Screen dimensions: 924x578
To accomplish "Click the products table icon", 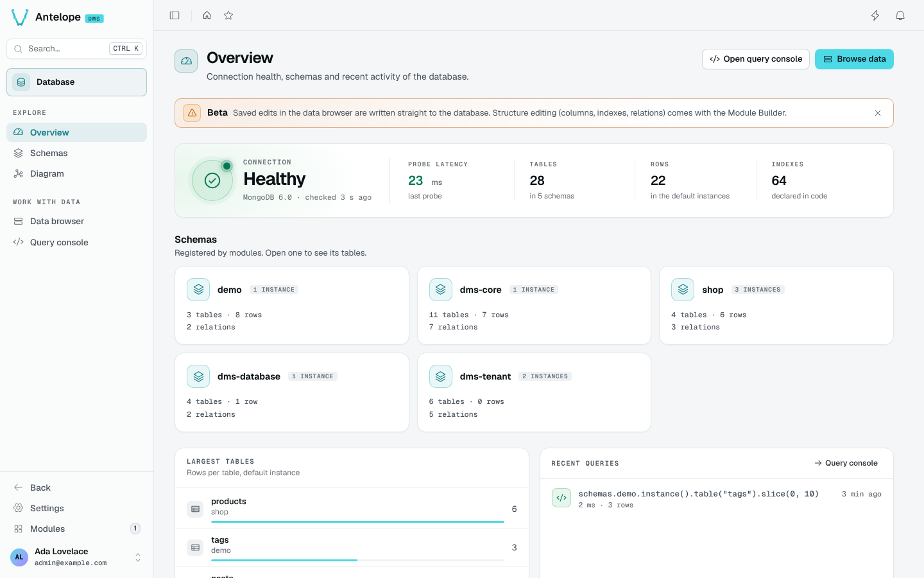I will [195, 509].
